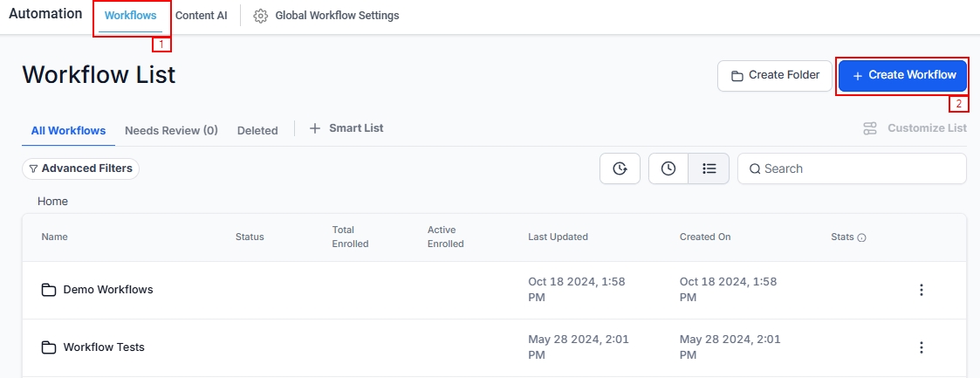Switch to the recent clock view icon
The image size is (980, 378).
[x=668, y=168]
